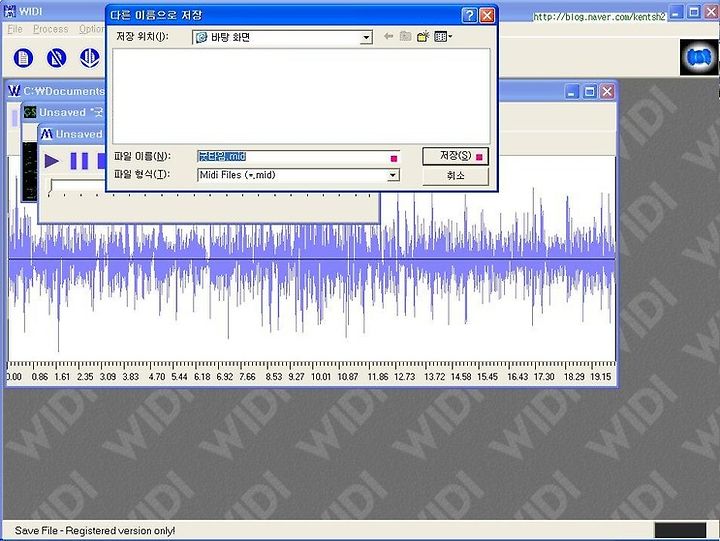
Task: Click the timeline ruler label 14.58
Action: click(x=461, y=377)
